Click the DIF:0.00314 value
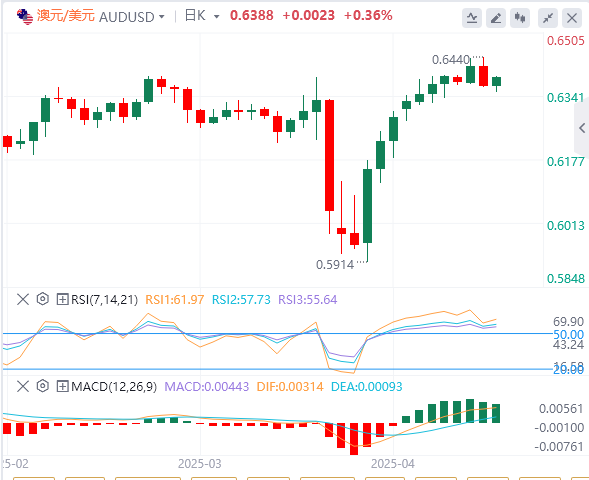589x480 pixels. [x=290, y=386]
